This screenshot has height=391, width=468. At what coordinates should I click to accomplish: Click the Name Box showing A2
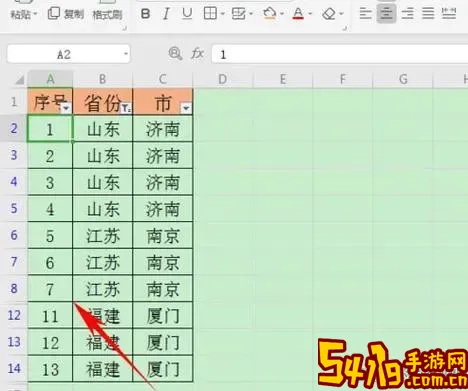(x=64, y=54)
